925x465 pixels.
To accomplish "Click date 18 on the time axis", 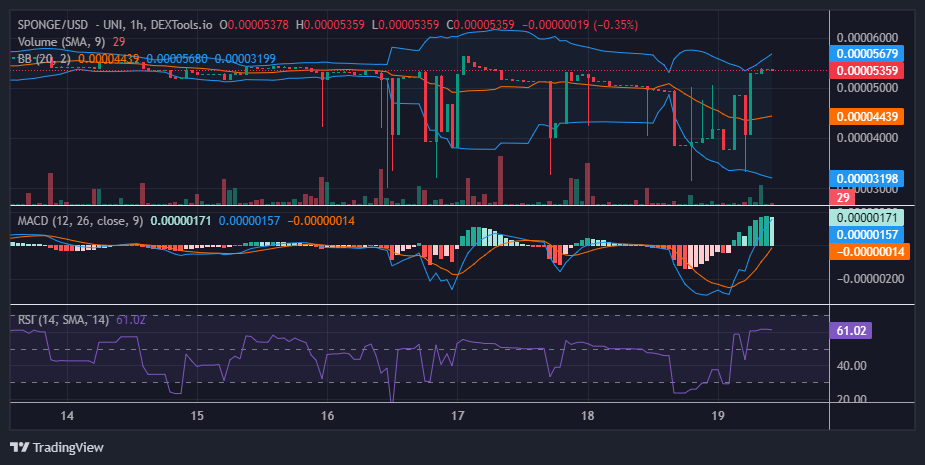I will 588,415.
